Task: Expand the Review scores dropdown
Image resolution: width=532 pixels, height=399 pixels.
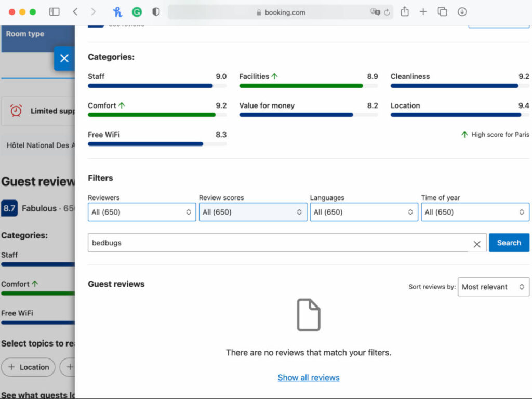Action: tap(253, 212)
